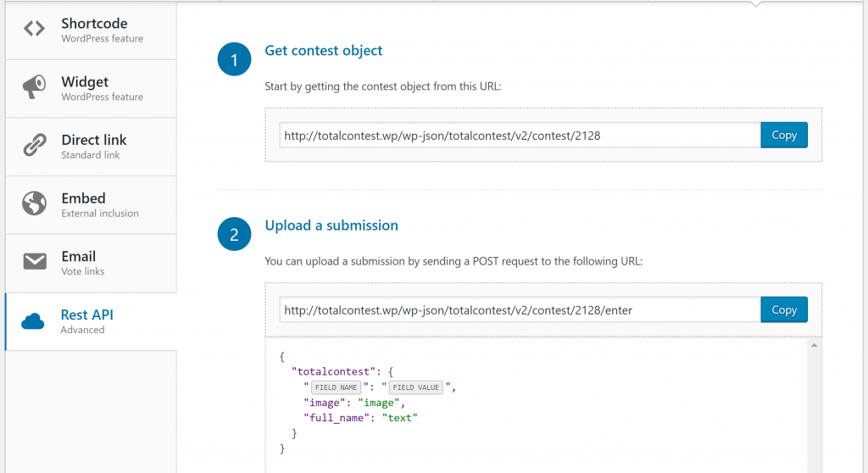
Task: Copy the submission enter URL
Action: (x=784, y=309)
